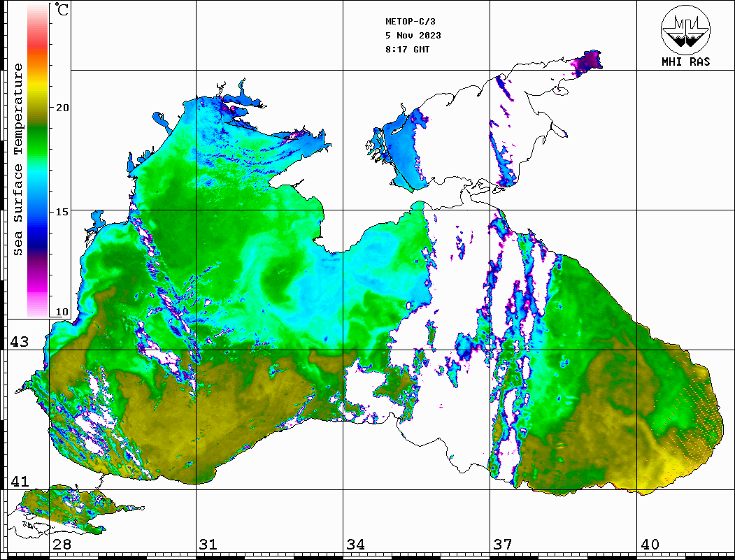This screenshot has width=735, height=560.
Task: Click latitude label '43'
Action: point(19,342)
